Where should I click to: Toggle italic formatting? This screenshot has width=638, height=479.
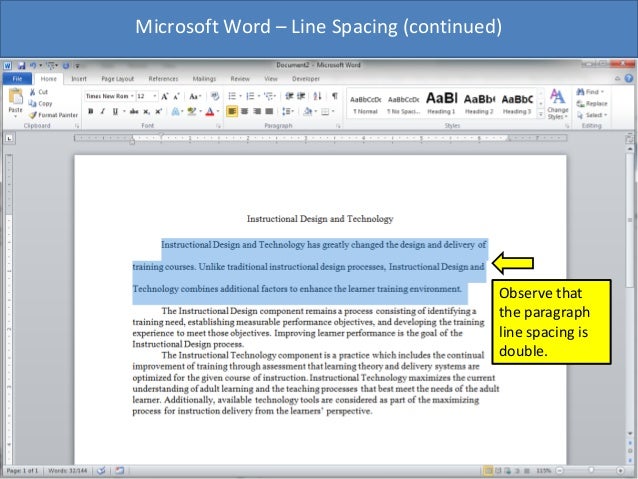tap(103, 112)
